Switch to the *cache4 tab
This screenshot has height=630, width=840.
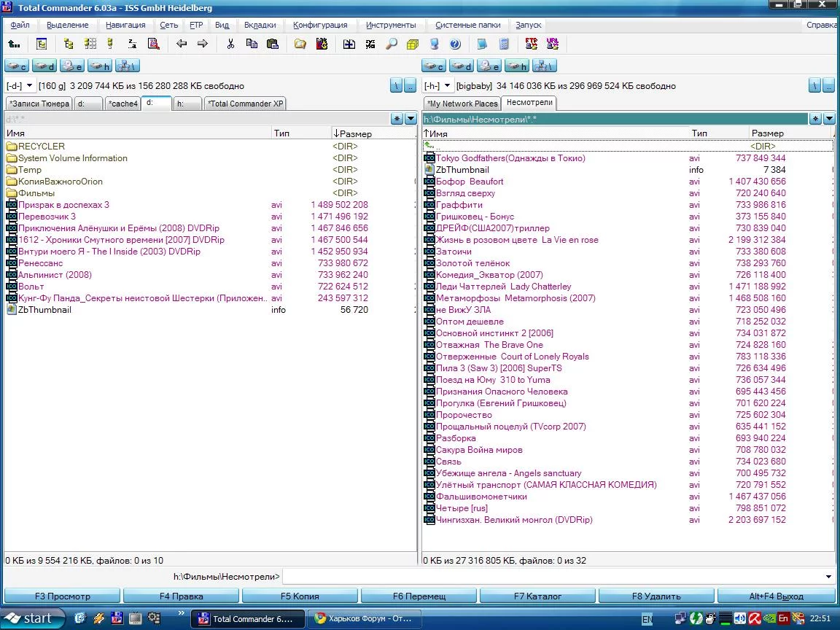point(122,104)
